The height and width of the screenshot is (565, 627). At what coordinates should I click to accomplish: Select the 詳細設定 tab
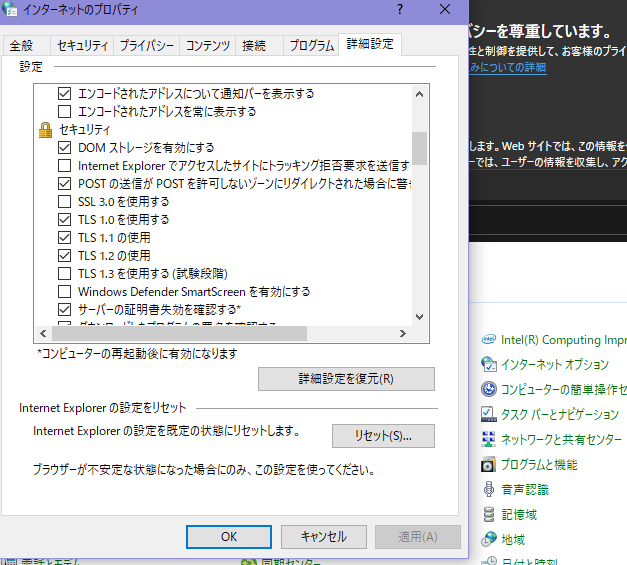(x=370, y=44)
